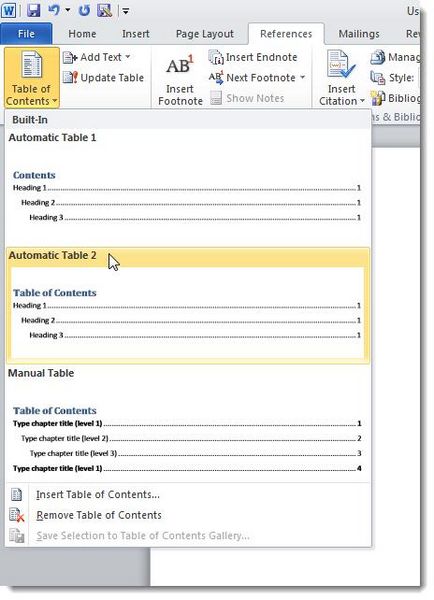This screenshot has width=434, height=600.
Task: Click the Undo arrow icon
Action: pyautogui.click(x=54, y=10)
